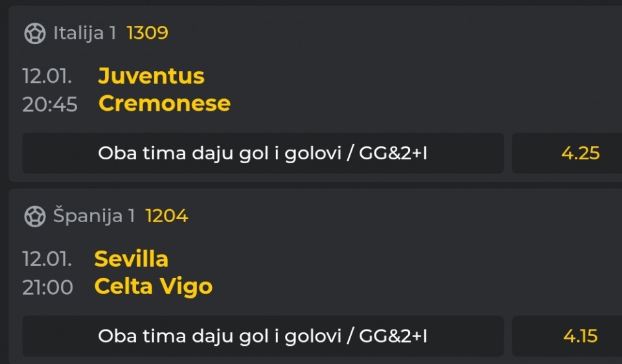Viewport: 622px width, 364px height.
Task: Tap the Celta Vigo team name
Action: (x=153, y=286)
